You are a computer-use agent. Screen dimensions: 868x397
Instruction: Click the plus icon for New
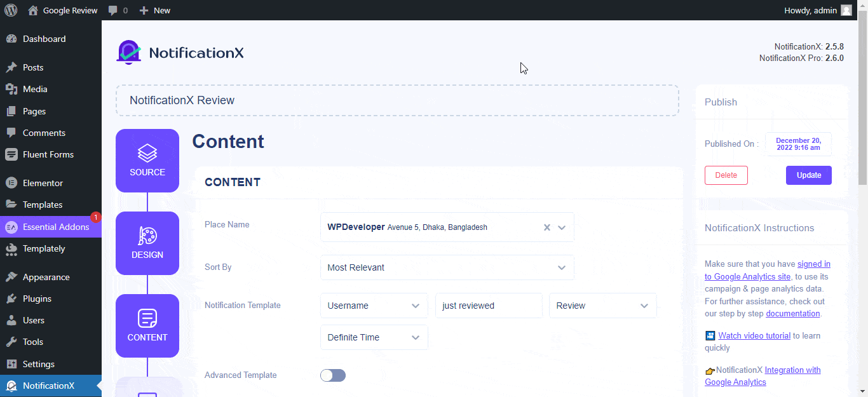[144, 10]
